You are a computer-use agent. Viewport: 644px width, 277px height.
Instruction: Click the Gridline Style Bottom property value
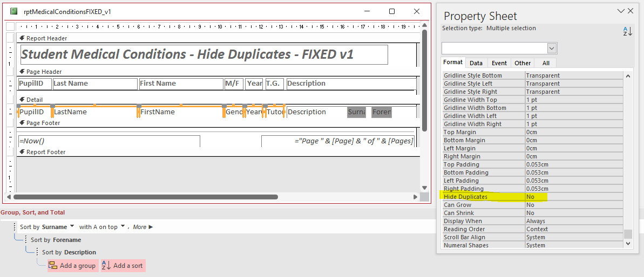tap(574, 75)
